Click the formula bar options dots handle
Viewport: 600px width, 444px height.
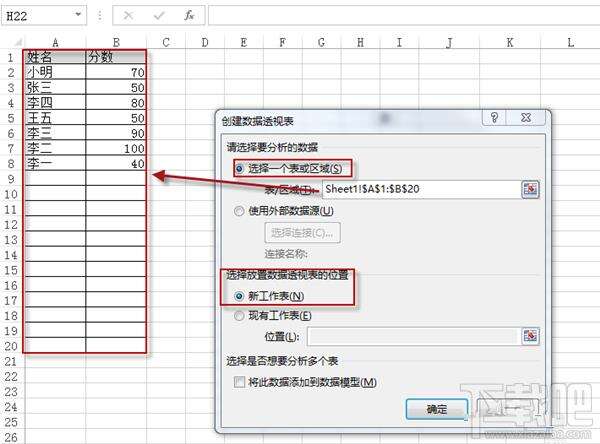[100, 16]
